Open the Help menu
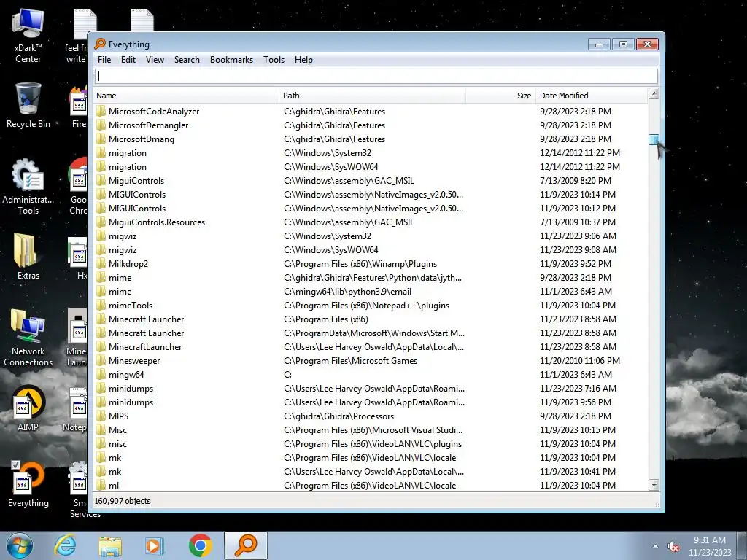The image size is (747, 560). coord(303,60)
